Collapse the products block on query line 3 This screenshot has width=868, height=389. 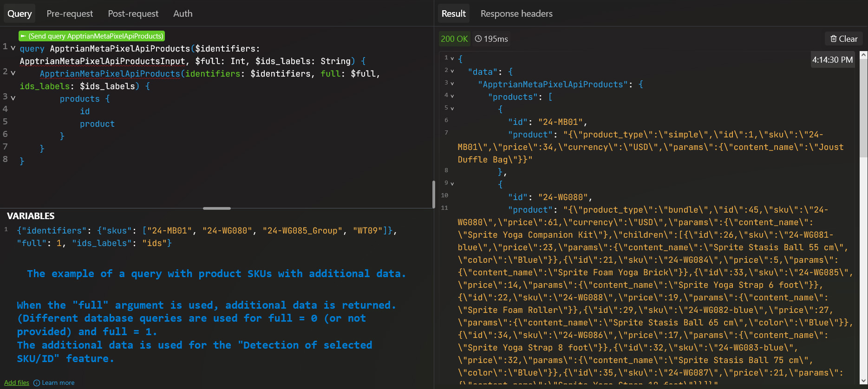13,98
